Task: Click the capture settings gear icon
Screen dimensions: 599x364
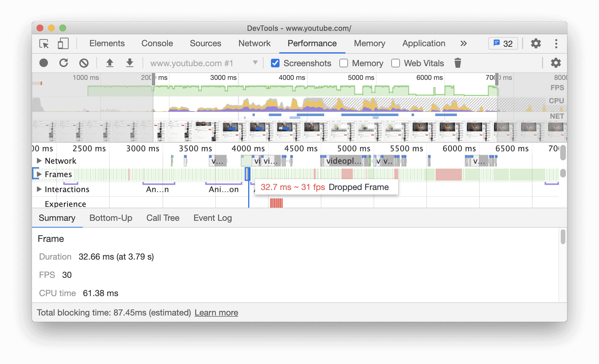Action: click(556, 63)
